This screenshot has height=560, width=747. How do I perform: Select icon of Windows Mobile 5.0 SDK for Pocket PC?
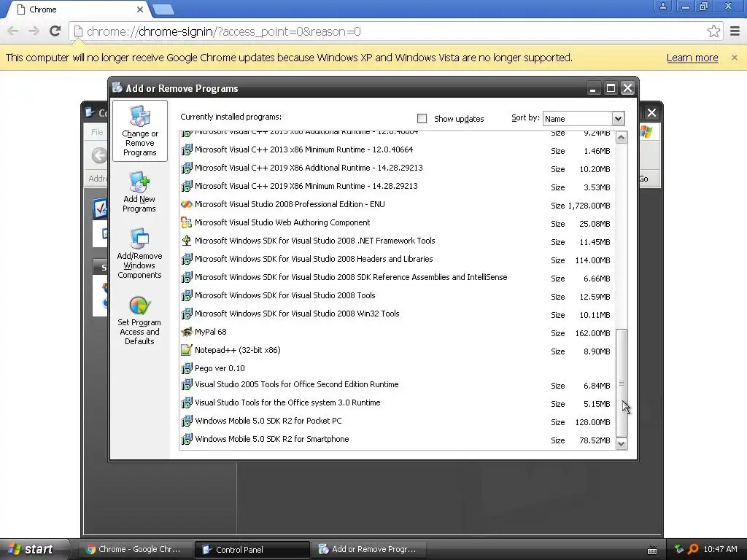pos(186,421)
